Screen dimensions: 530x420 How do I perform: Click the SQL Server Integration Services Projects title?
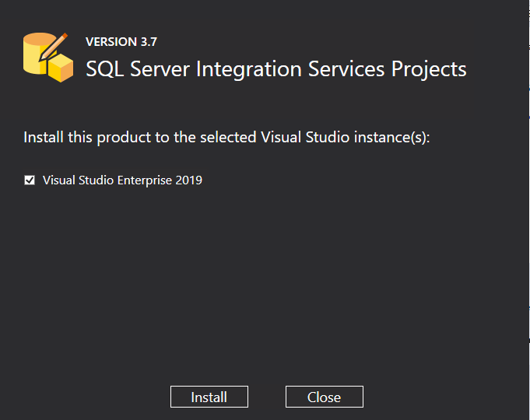click(276, 68)
